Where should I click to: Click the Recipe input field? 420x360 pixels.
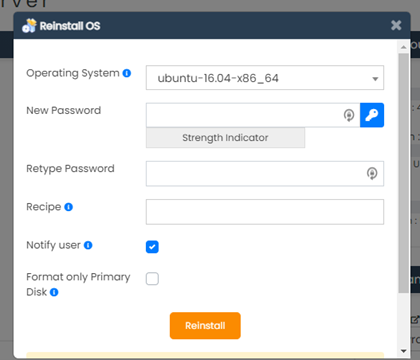265,212
